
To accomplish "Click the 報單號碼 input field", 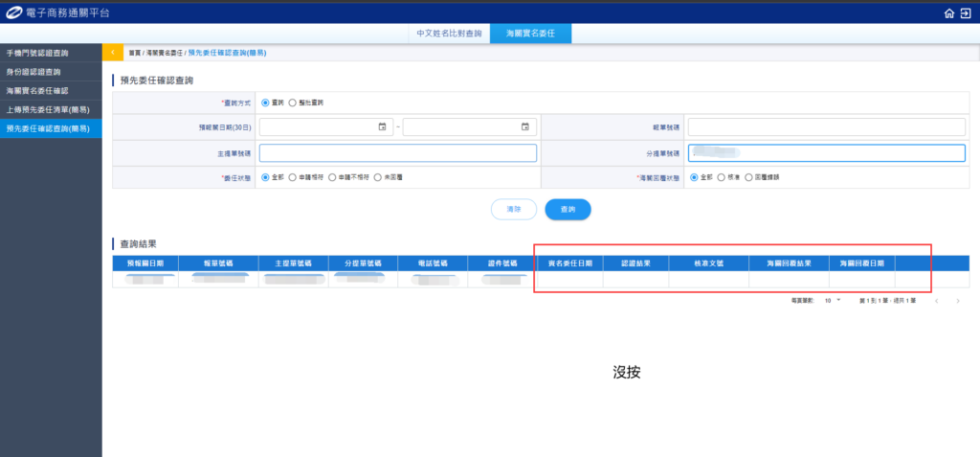I will [826, 127].
